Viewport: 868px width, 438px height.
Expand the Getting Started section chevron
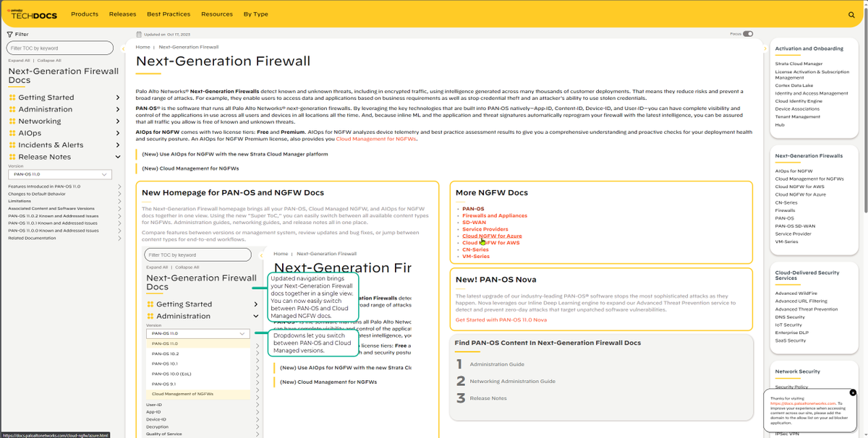[x=118, y=98]
